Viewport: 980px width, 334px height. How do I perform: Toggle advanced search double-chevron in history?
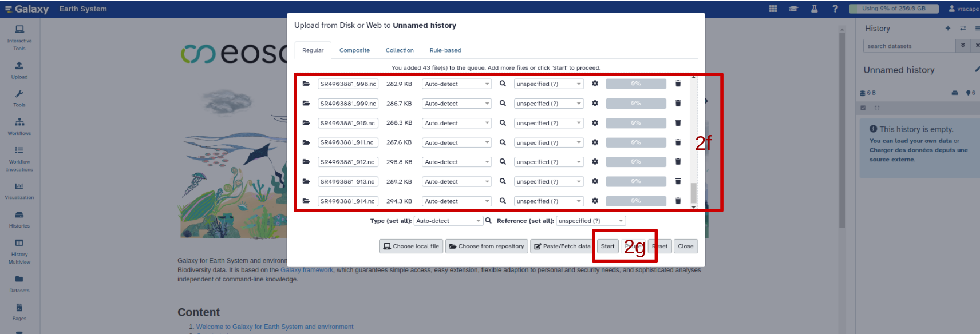(963, 46)
